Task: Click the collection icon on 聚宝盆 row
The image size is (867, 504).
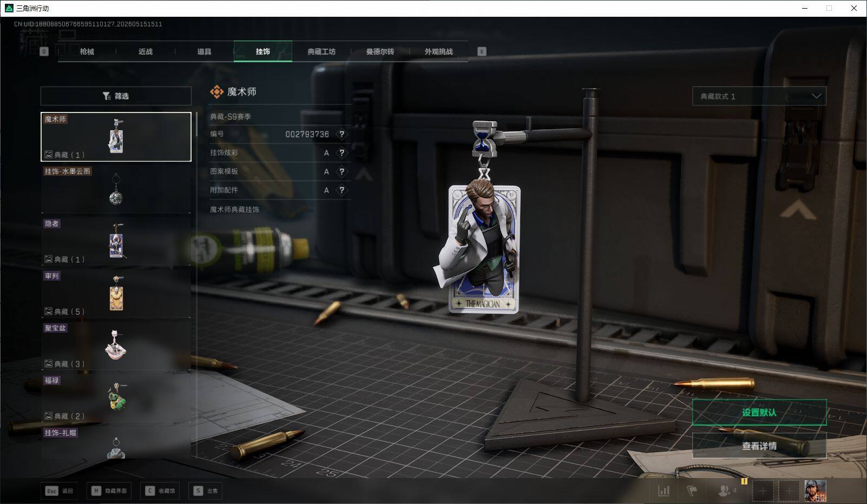Action: tap(48, 364)
